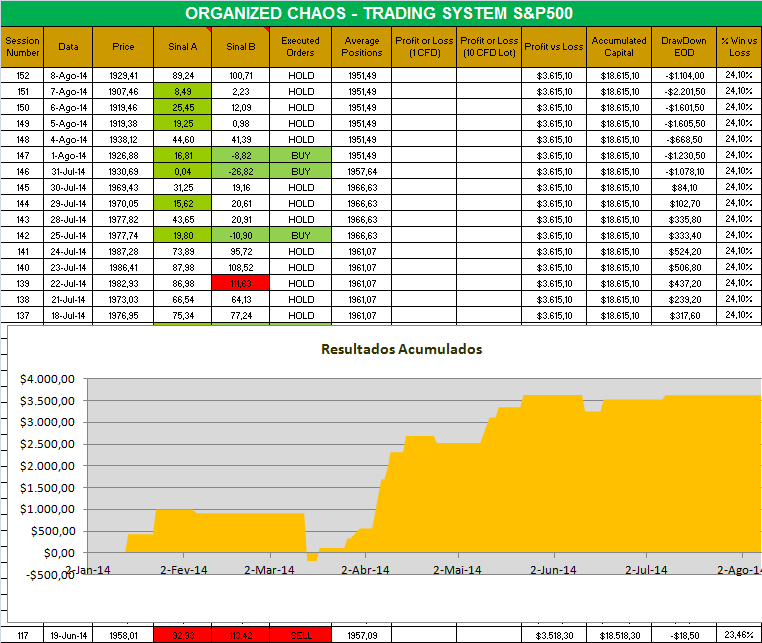Click date cell '4-Ago-14'

pos(68,139)
